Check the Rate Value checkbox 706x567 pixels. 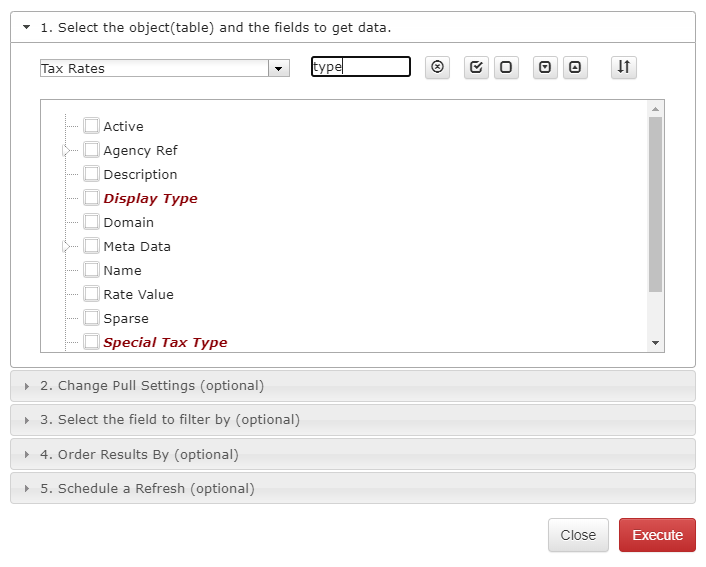pos(91,294)
